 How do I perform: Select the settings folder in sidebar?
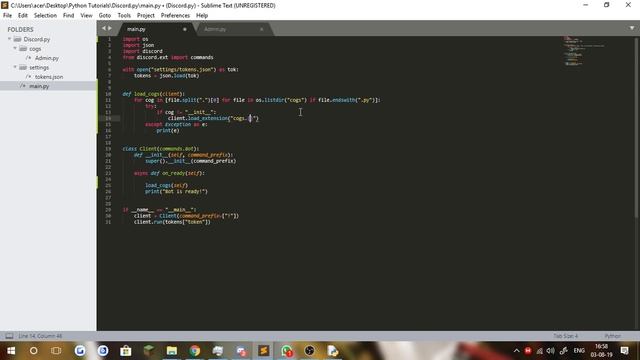39,67
